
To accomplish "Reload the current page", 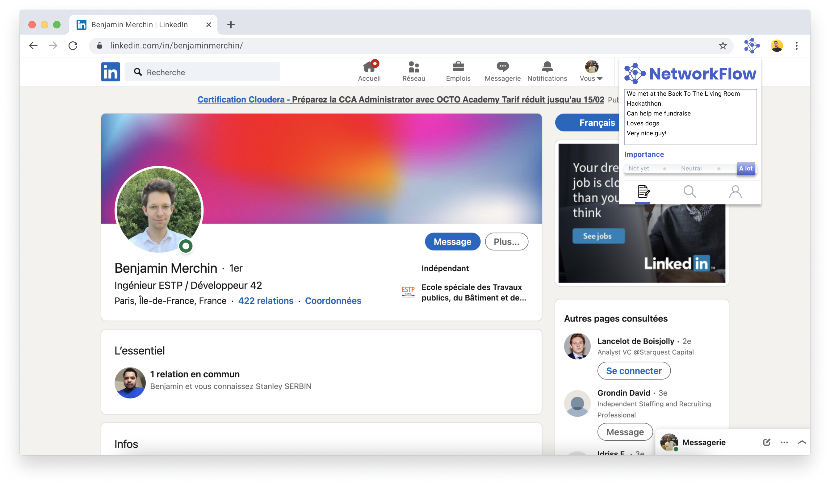I will [x=73, y=45].
